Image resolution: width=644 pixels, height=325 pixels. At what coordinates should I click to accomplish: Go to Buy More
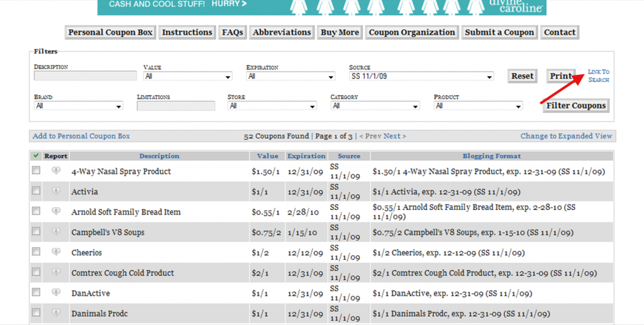click(340, 32)
